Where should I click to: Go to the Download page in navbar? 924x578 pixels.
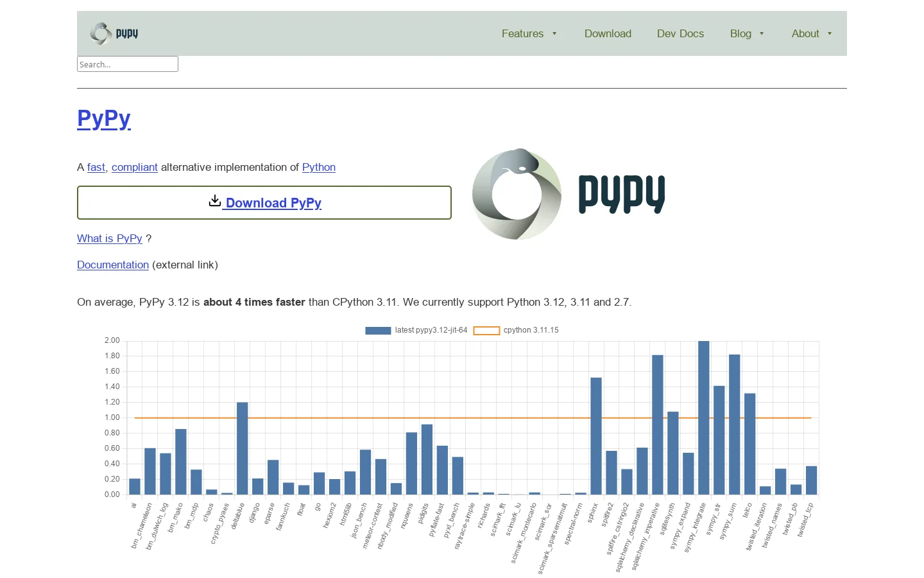coord(608,33)
